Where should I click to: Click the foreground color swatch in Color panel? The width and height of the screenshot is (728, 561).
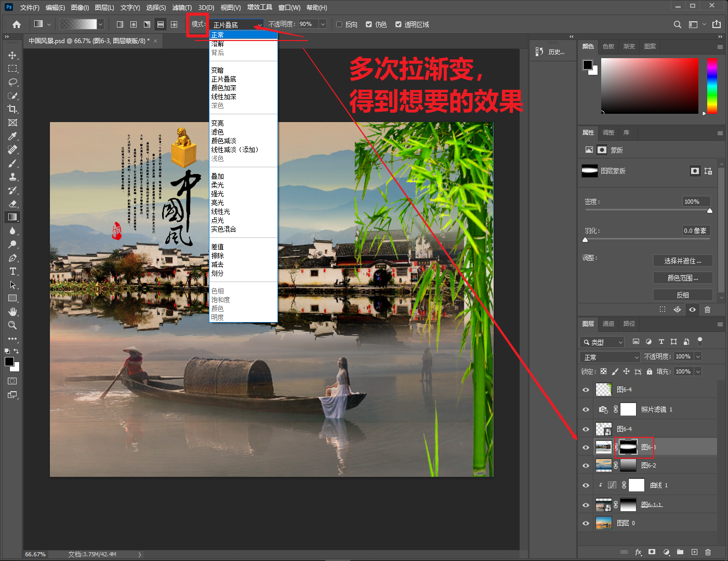(x=588, y=65)
